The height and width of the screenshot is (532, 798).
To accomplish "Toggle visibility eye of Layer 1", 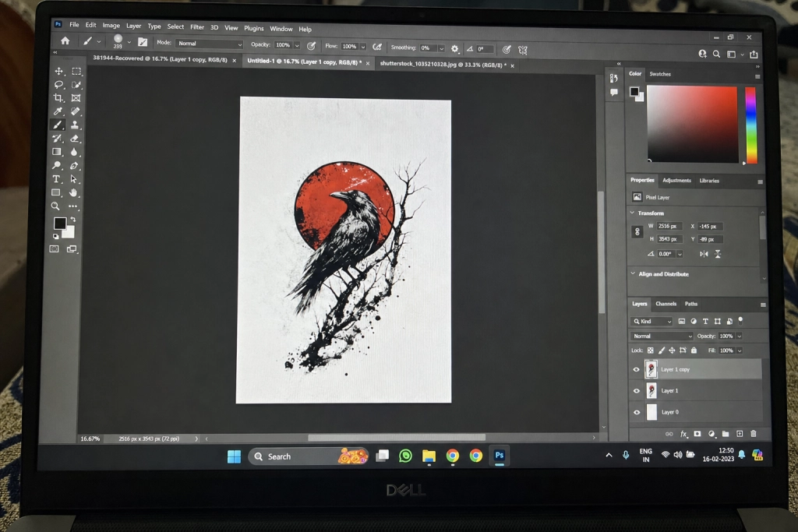I will (x=636, y=391).
